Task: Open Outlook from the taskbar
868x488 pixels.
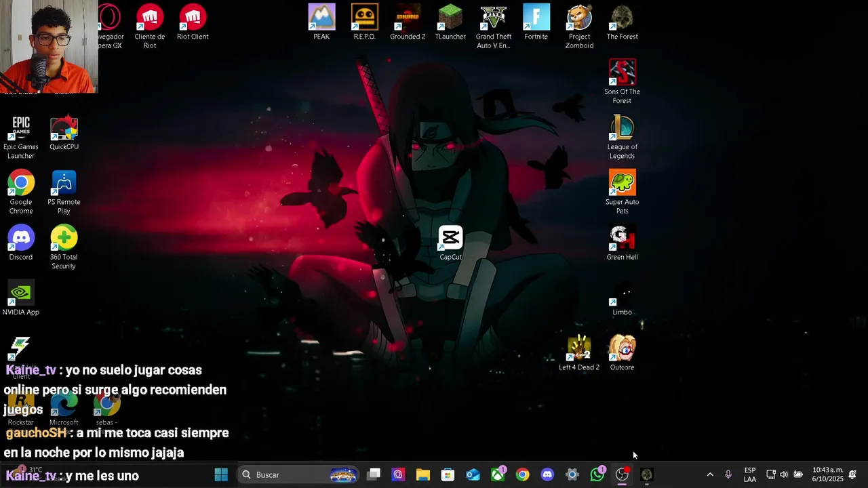Action: click(473, 474)
